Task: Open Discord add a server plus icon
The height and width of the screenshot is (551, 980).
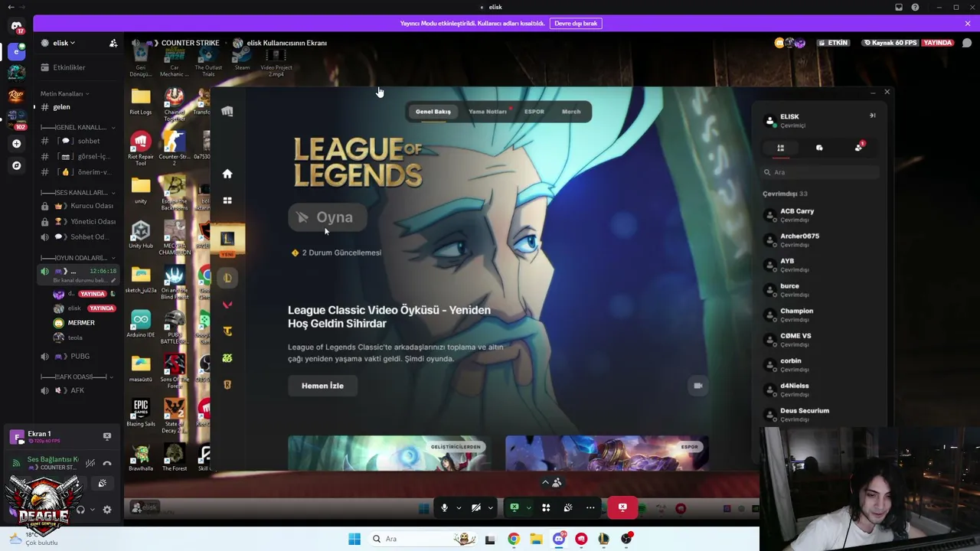Action: pos(16,143)
